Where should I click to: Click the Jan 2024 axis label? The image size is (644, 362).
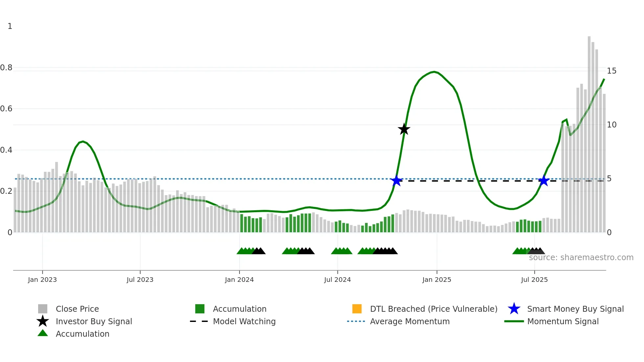coord(239,280)
